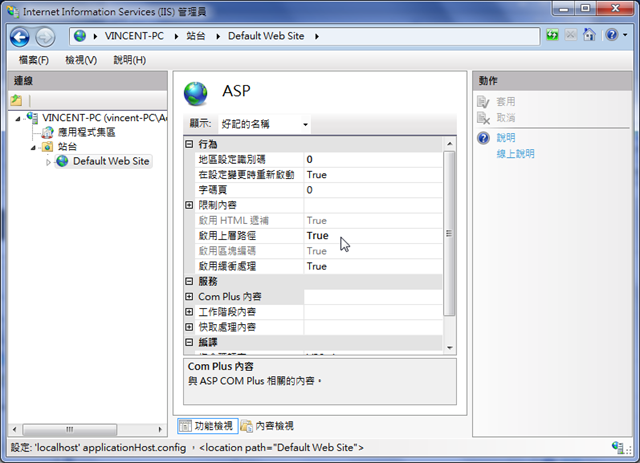Screen dimensions: 640x463
Task: Select the 應用程式集區 tree item
Action: [x=87, y=132]
